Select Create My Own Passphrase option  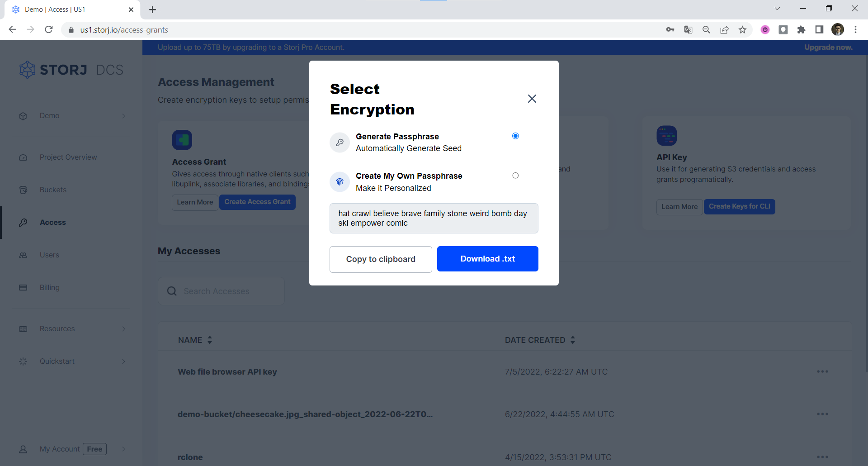(x=515, y=176)
